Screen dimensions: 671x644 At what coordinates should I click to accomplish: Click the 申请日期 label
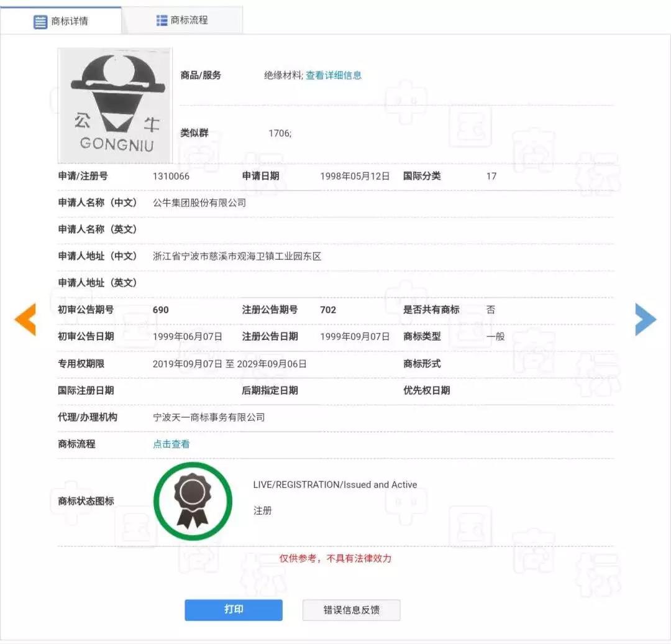260,176
